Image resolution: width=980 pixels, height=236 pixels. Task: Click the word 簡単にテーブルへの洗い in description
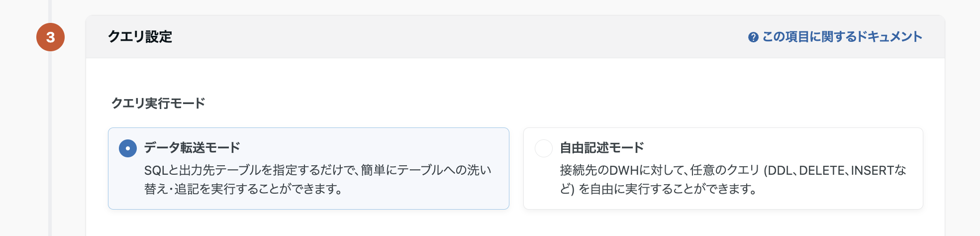pos(426,170)
